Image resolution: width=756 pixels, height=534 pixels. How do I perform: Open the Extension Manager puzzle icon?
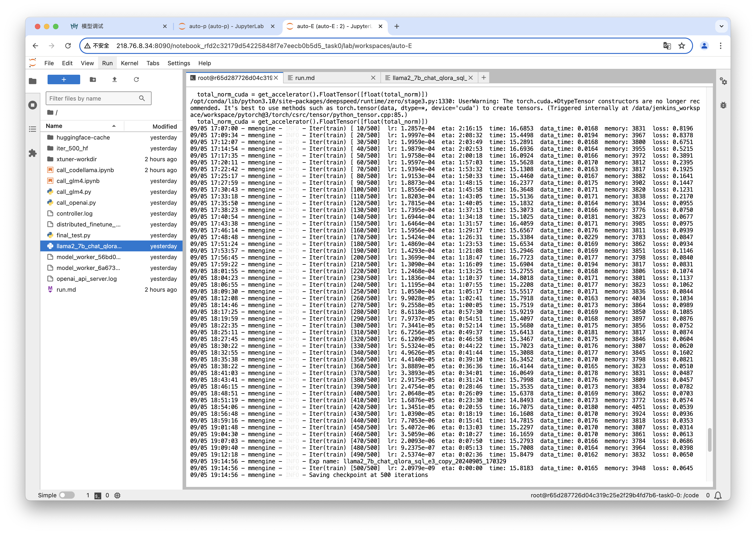(33, 153)
